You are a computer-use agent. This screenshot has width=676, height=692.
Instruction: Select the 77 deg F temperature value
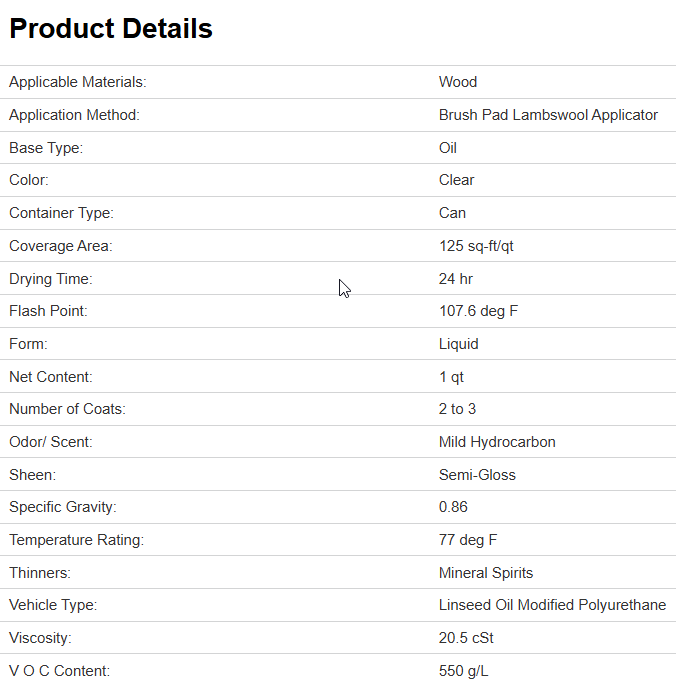tap(468, 540)
